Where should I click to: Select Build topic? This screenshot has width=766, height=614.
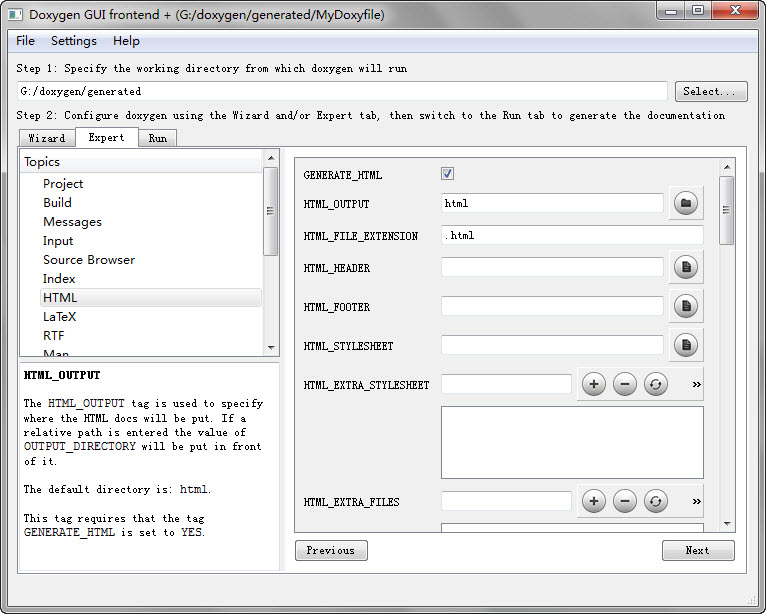click(57, 203)
